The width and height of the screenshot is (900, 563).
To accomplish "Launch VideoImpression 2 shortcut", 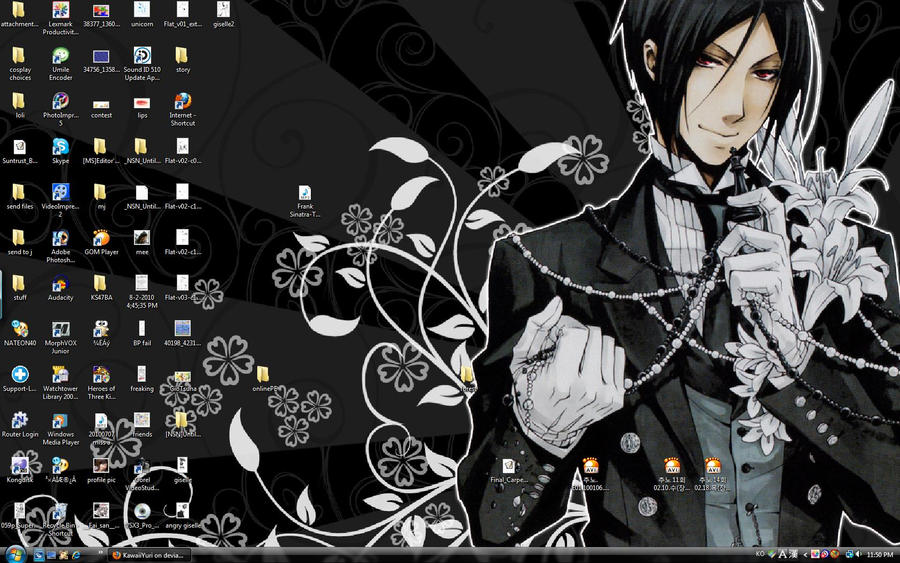I will point(60,200).
